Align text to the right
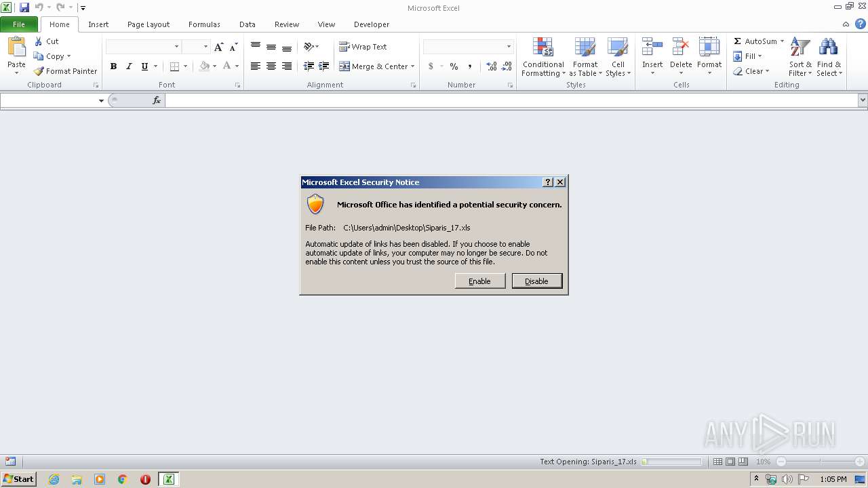 287,66
